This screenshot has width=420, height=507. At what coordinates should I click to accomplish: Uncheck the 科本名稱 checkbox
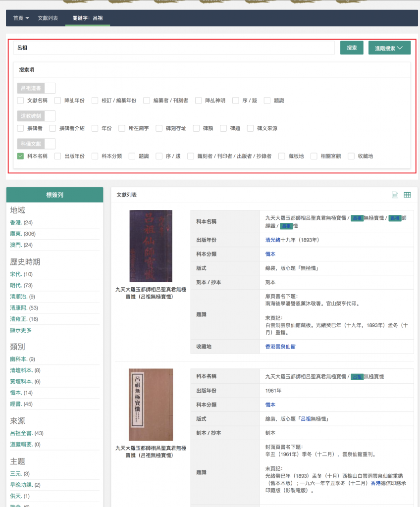click(20, 156)
